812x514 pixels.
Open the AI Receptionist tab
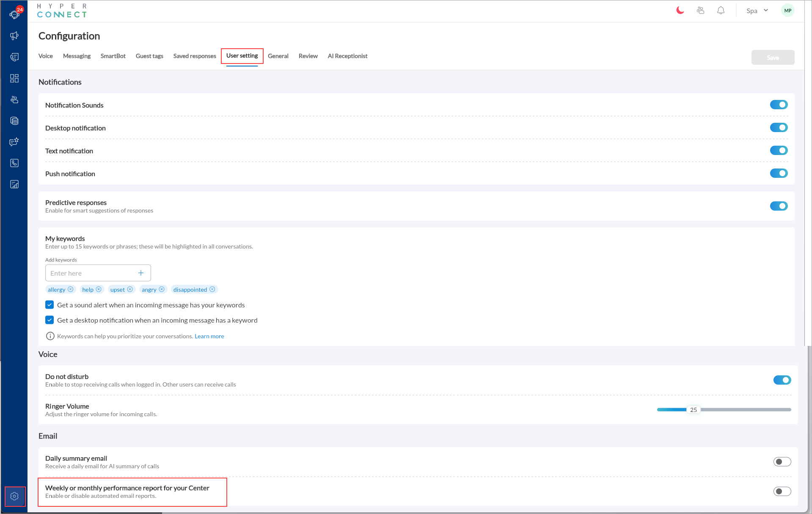click(347, 56)
